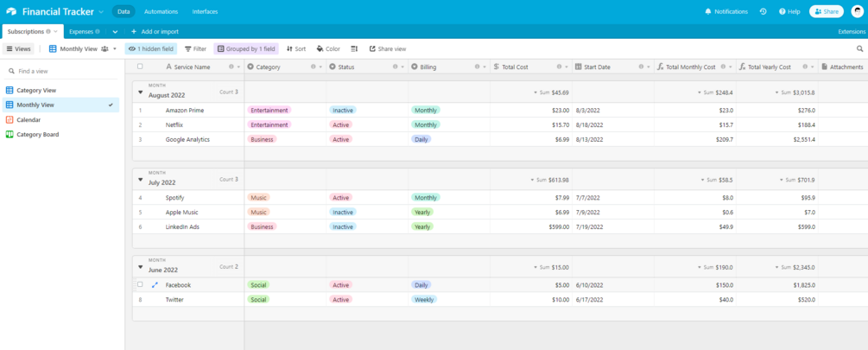Open the tables list chevron
Viewport: 868px width, 350px height.
coord(115,32)
